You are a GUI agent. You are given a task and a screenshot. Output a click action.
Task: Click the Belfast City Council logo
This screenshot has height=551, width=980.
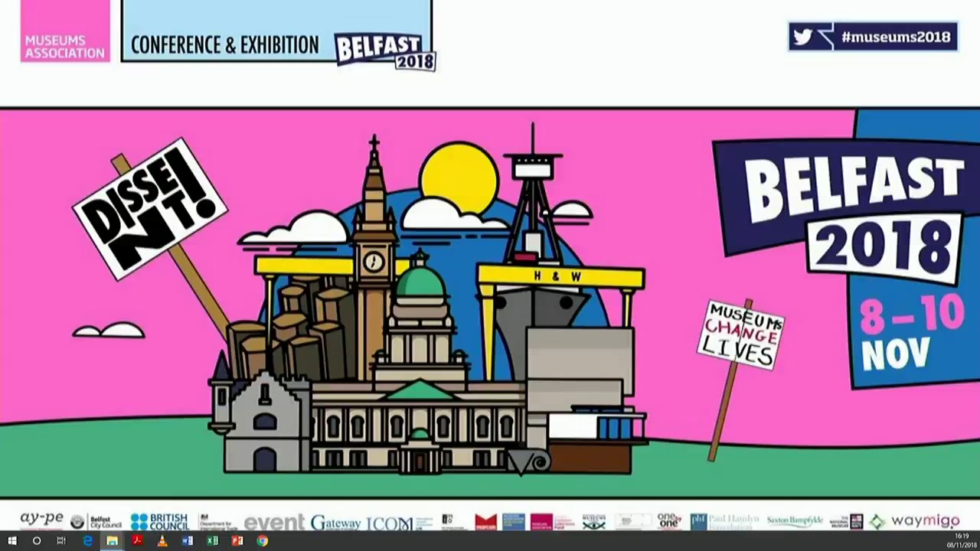pos(96,522)
